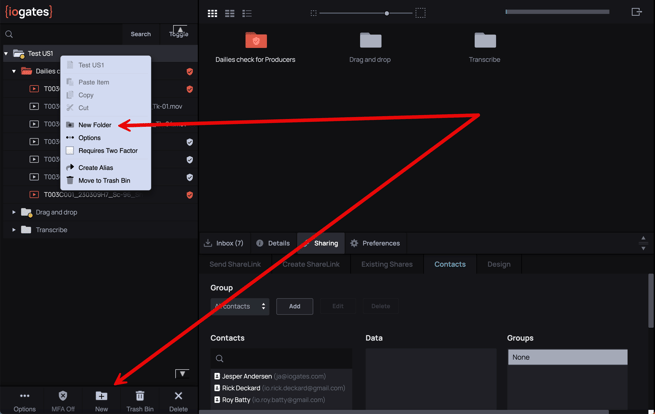Screen dimensions: 655x414
Task: Expand the Drag and drop folder
Action: pos(14,212)
